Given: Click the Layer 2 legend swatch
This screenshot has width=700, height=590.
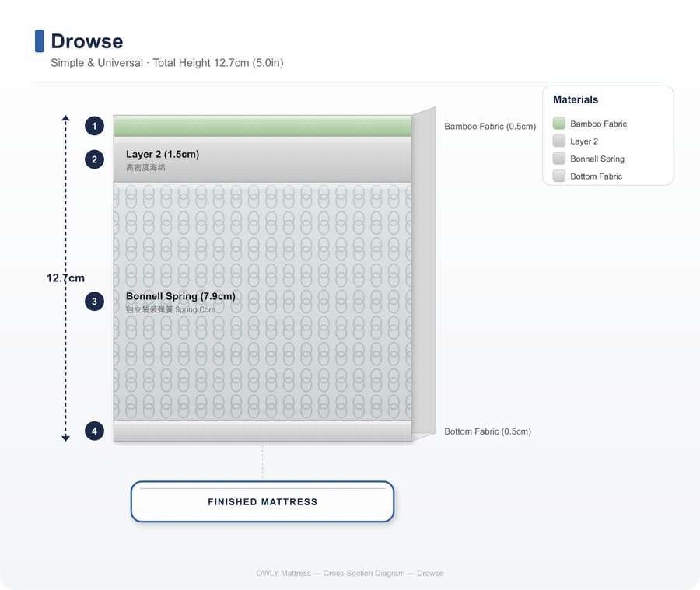Looking at the screenshot, I should [559, 141].
